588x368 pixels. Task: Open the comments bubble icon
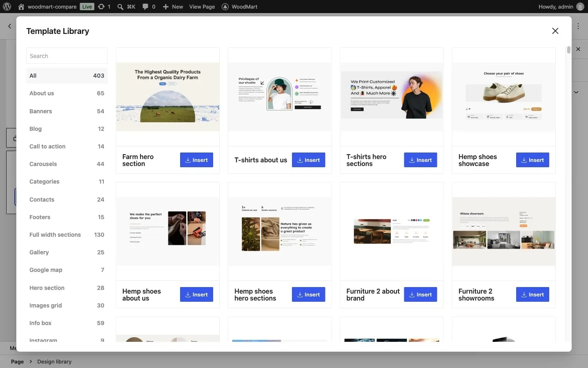click(x=145, y=7)
